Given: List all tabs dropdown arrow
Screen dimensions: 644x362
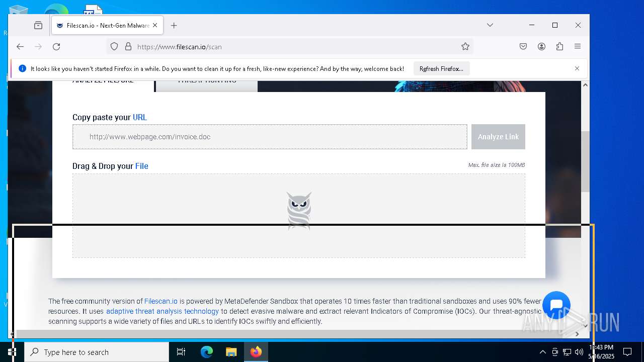Looking at the screenshot, I should point(490,25).
